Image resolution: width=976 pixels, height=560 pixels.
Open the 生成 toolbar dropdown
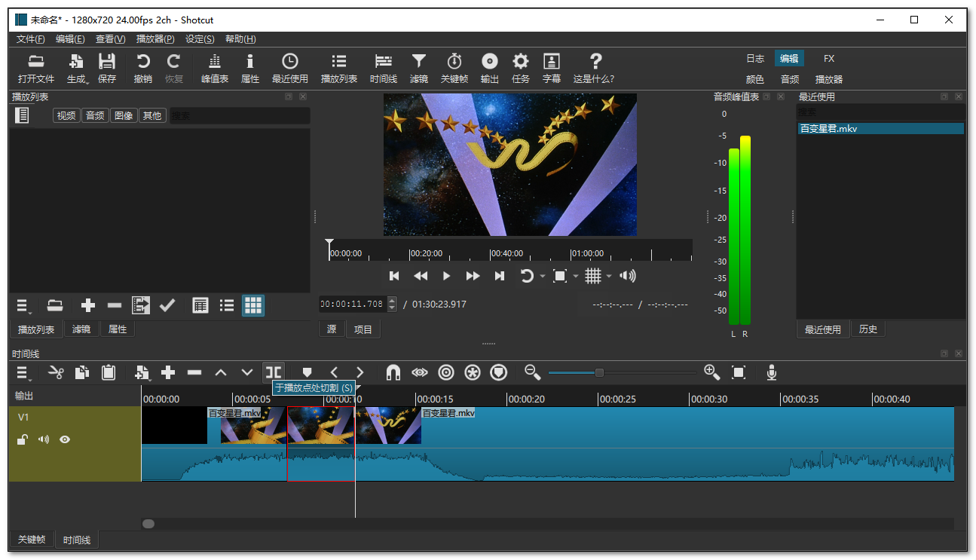pos(77,69)
